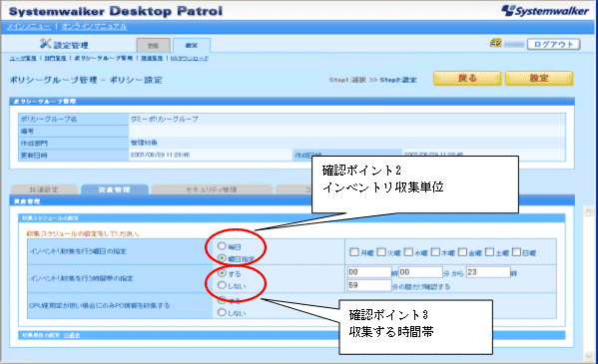The image size is (598, 364).
Task: Click the ポリシーグループ名 label cell
Action: pos(74,119)
